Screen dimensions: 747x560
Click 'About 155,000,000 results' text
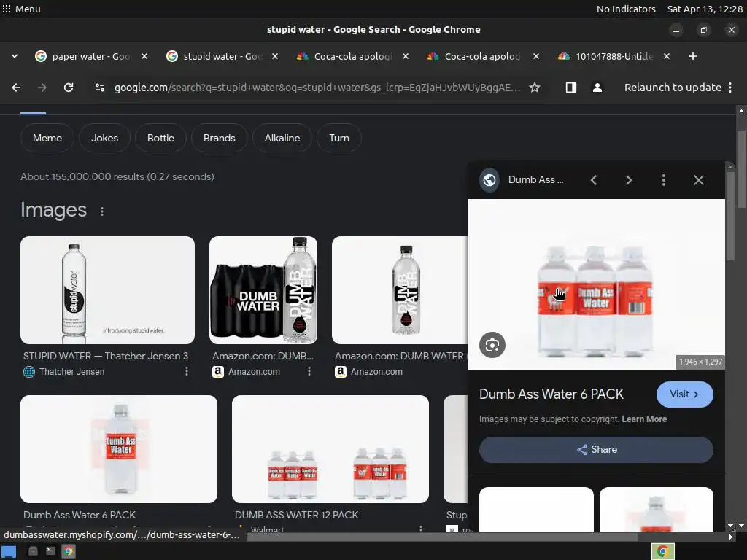click(x=117, y=176)
